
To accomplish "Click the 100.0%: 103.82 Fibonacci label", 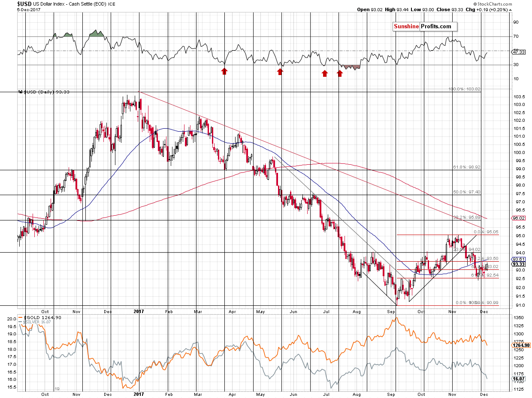I will pyautogui.click(x=464, y=90).
